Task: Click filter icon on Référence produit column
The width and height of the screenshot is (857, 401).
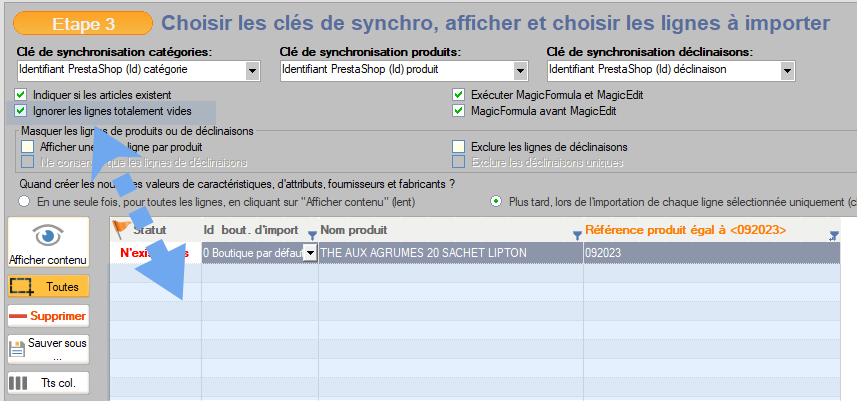Action: point(834,236)
